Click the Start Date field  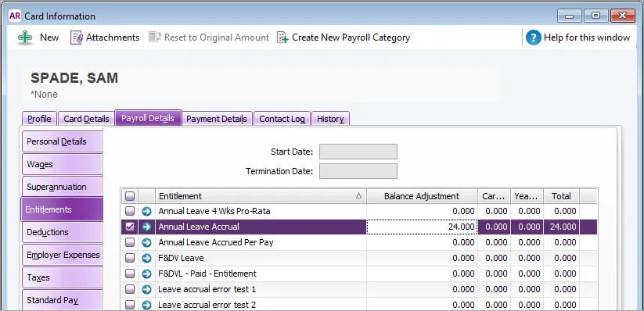click(x=358, y=152)
